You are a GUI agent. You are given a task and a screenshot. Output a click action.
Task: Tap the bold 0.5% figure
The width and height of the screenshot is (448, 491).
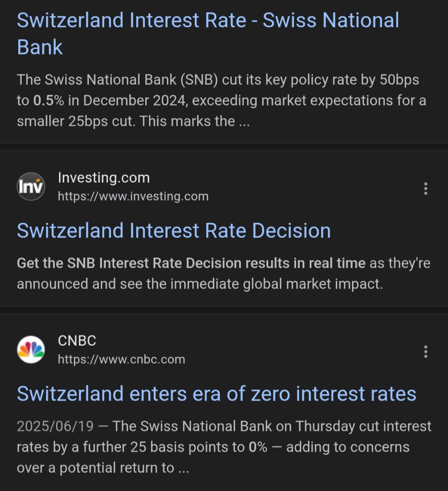[x=48, y=101]
